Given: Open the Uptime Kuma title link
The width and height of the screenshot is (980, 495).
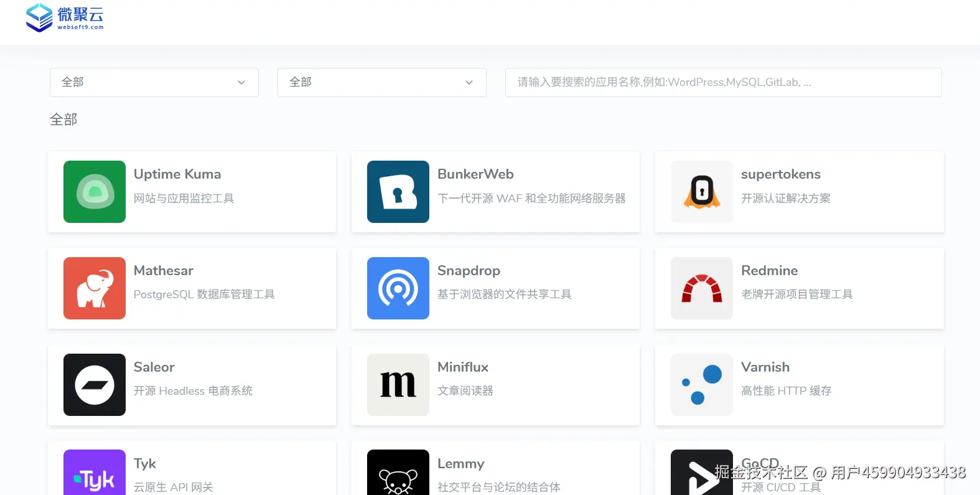Looking at the screenshot, I should coord(177,174).
